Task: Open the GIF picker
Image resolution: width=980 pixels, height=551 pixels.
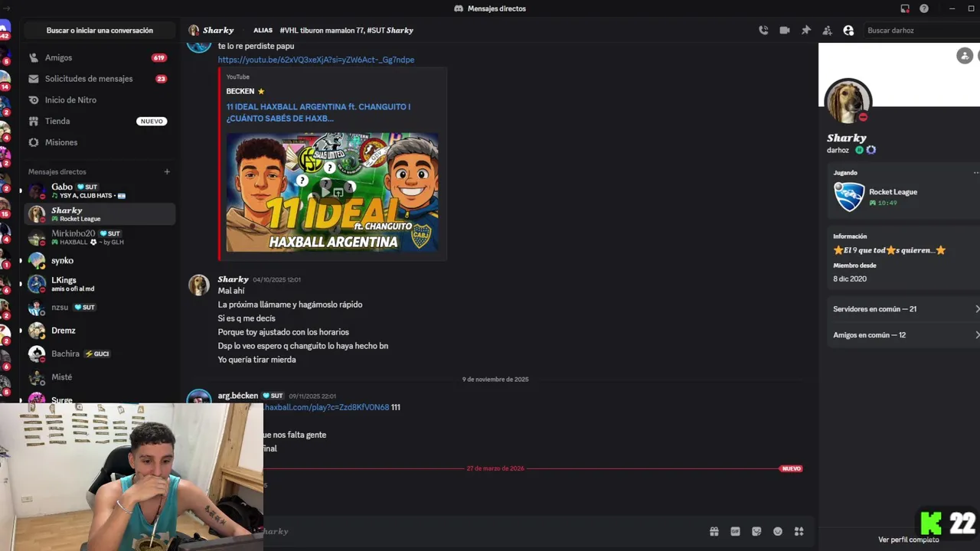Action: click(x=735, y=531)
